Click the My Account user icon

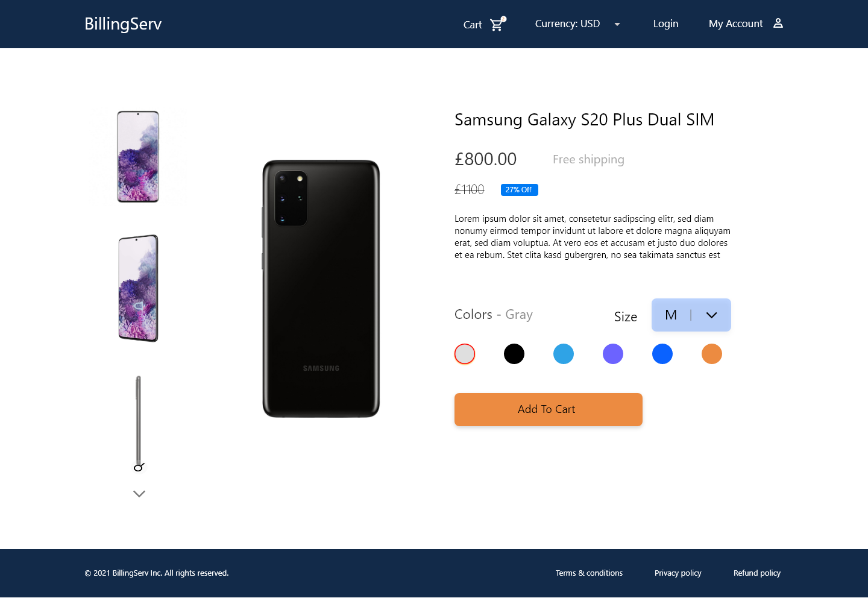[778, 23]
